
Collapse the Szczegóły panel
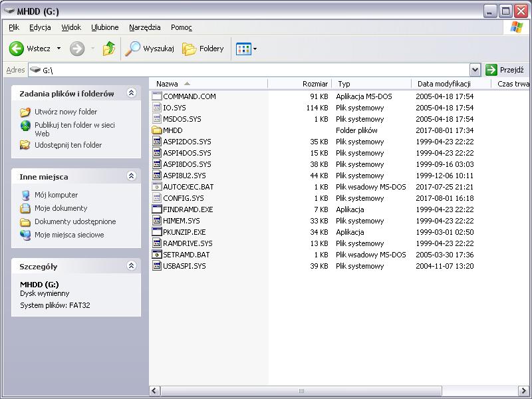[x=131, y=265]
